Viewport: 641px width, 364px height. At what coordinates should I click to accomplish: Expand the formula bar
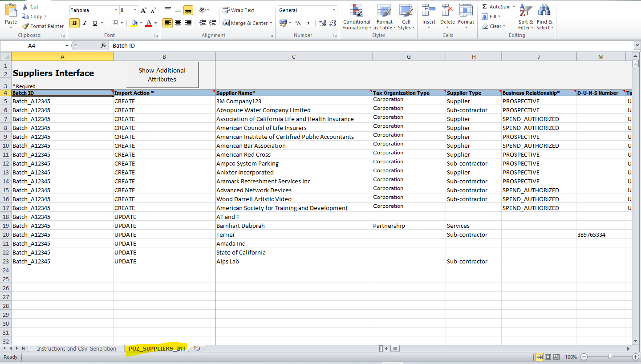tap(637, 45)
